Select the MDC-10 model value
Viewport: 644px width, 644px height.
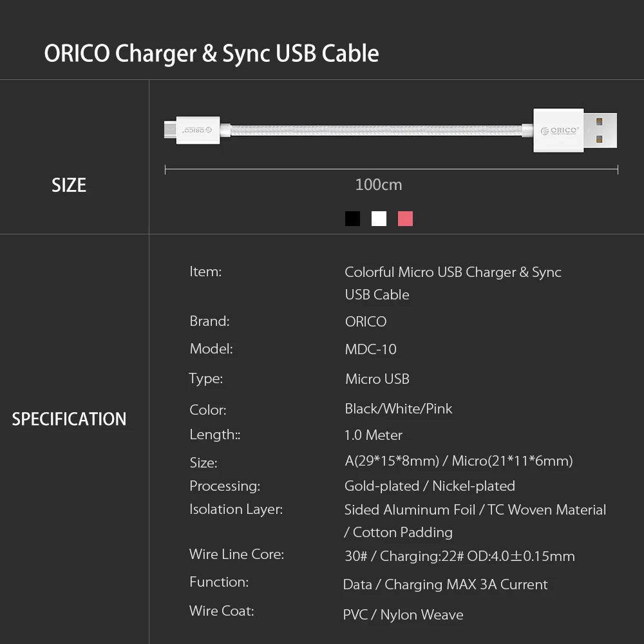370,350
